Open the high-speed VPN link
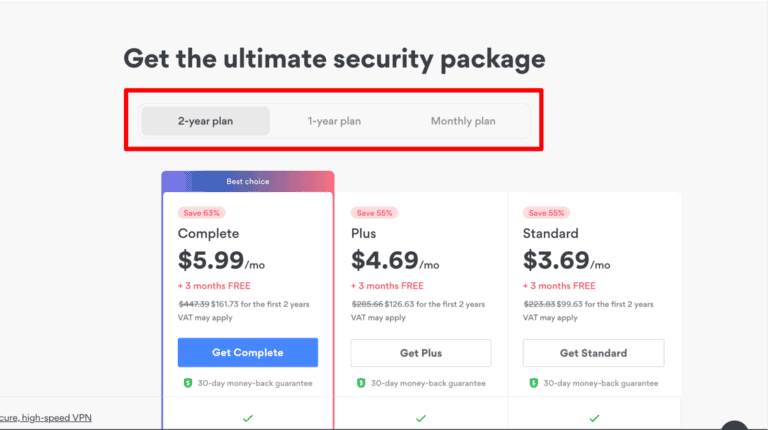Image resolution: width=768 pixels, height=430 pixels. [45, 417]
